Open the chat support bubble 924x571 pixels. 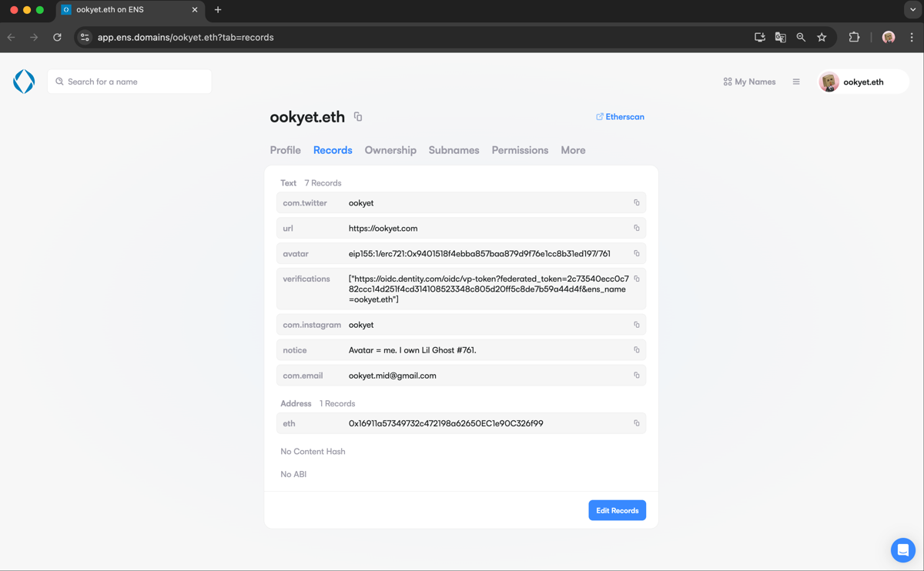902,549
